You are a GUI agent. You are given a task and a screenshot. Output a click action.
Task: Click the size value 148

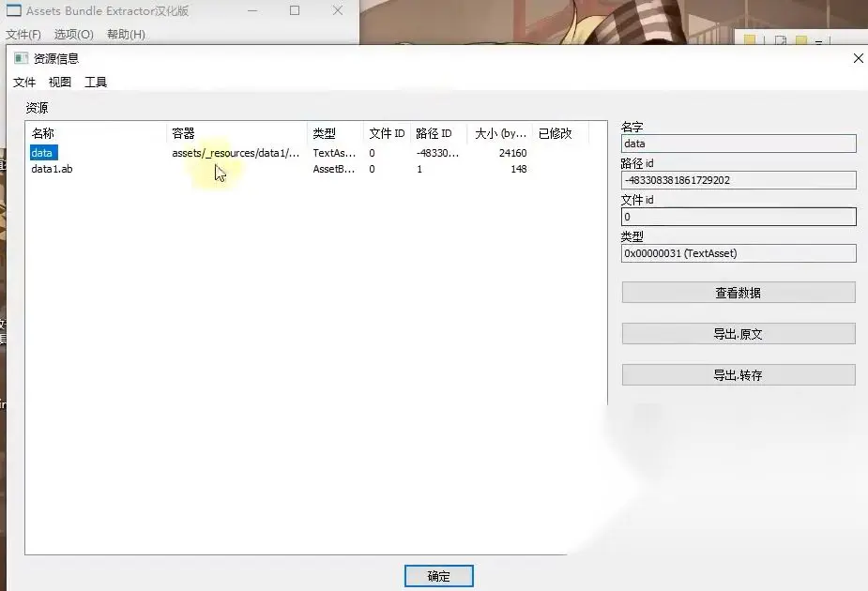(519, 169)
